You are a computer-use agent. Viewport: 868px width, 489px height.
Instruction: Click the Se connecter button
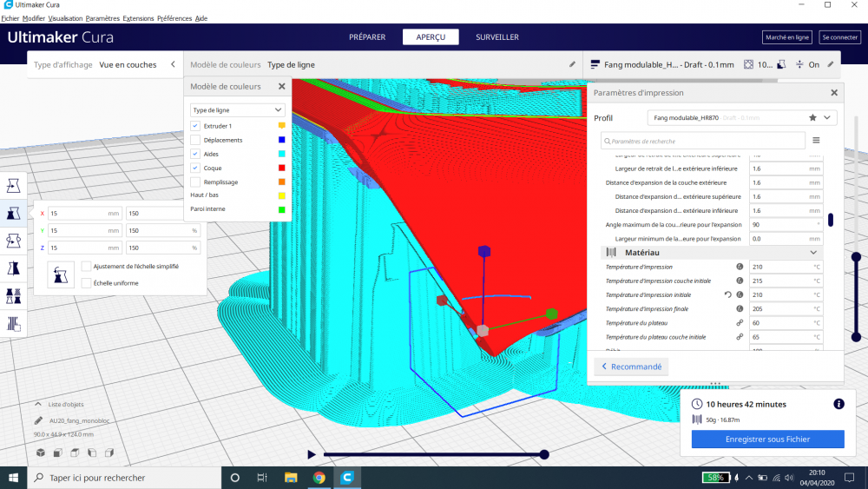(x=839, y=37)
